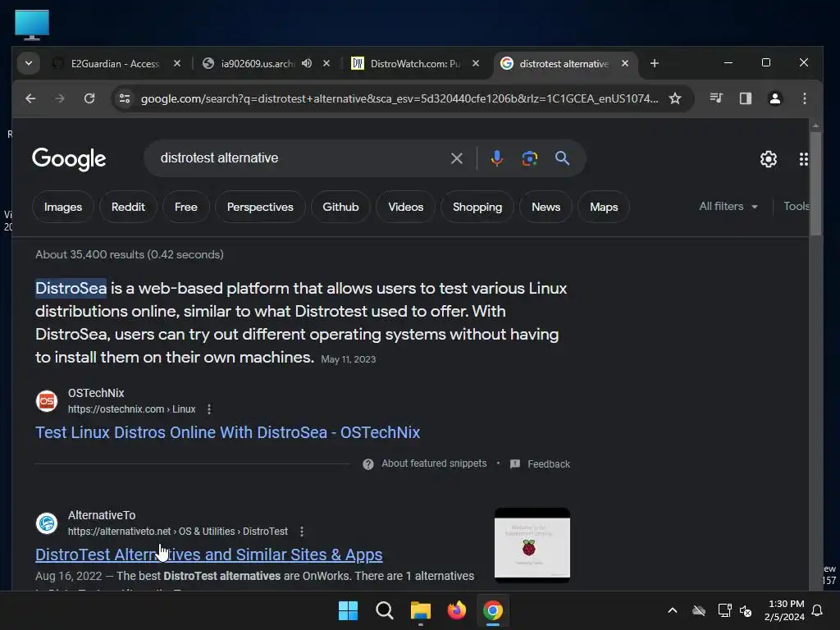Open DistroTest Alternatives and Similar Sites link
Image resolution: width=840 pixels, height=630 pixels.
209,555
